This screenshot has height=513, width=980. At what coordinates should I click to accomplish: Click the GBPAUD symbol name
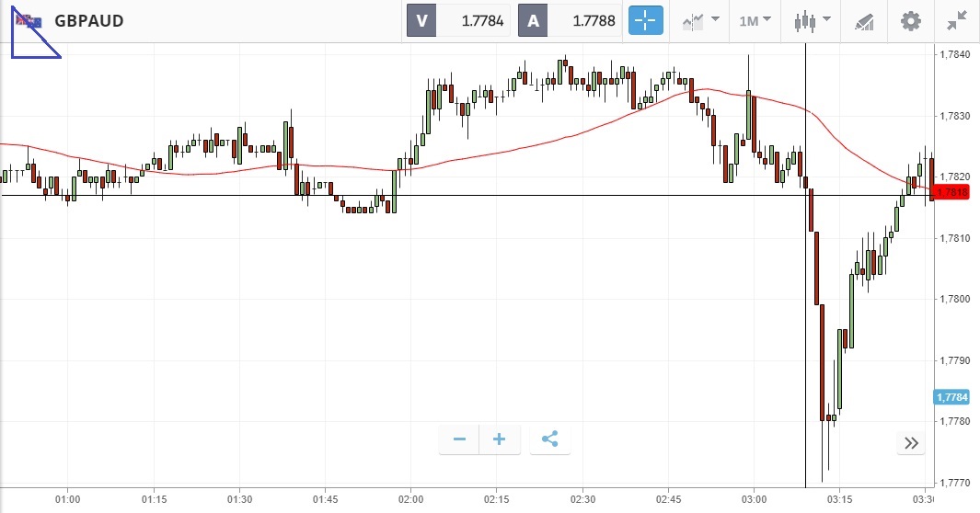(x=89, y=20)
